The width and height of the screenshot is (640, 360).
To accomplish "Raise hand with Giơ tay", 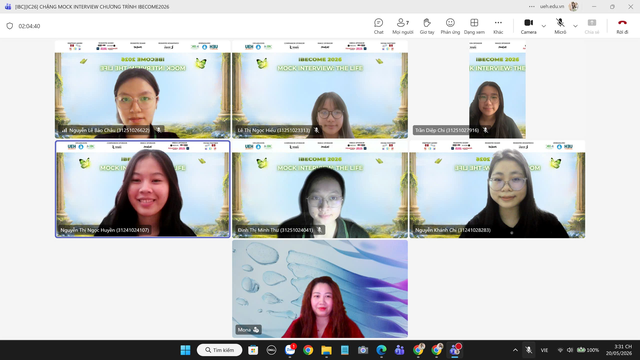I will (427, 26).
